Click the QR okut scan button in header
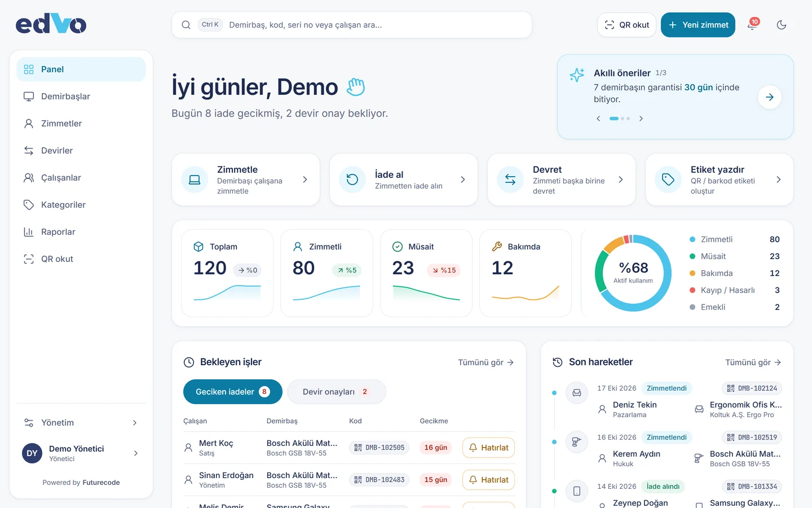812x508 pixels. [x=626, y=25]
